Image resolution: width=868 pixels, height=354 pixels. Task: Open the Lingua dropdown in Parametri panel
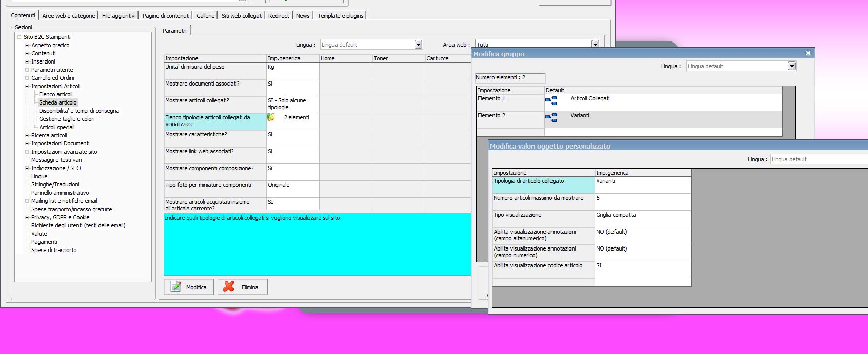[418, 45]
